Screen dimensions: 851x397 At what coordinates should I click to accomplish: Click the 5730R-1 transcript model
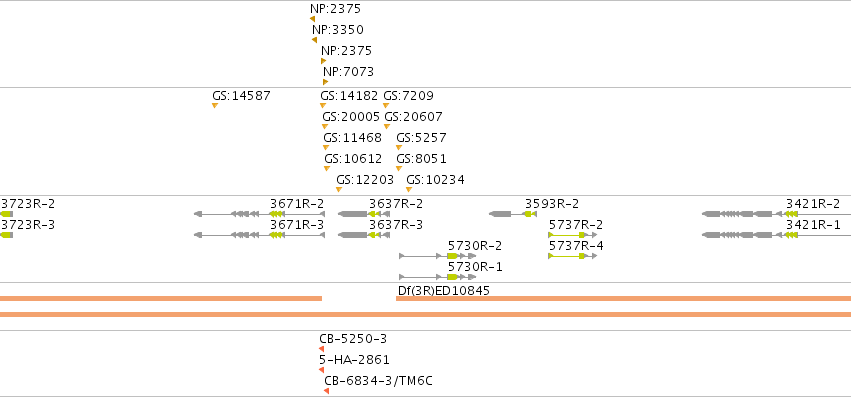437,277
